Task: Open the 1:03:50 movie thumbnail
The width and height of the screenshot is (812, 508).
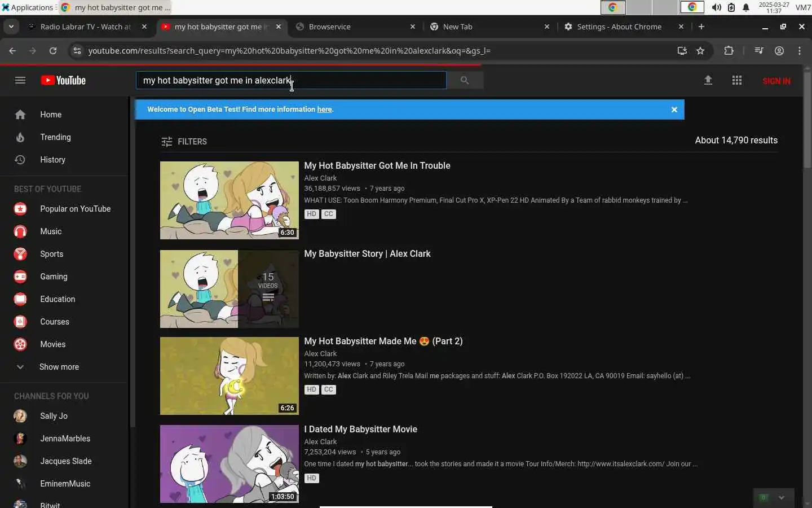Action: pos(230,464)
